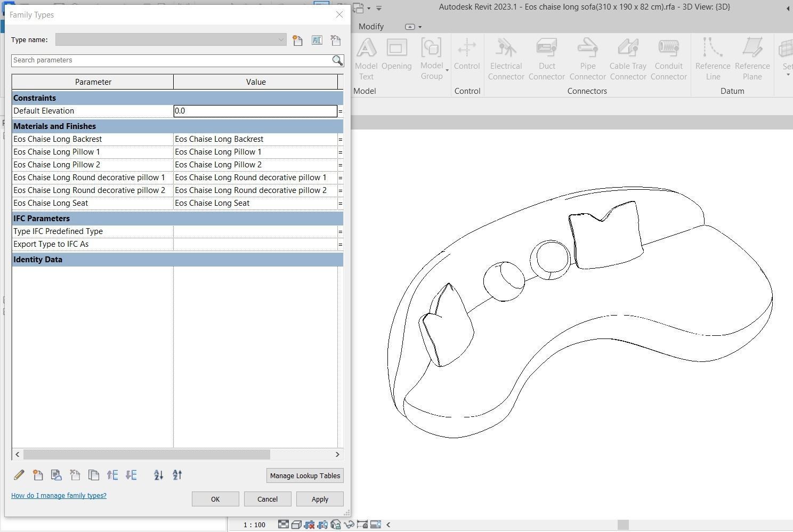Click the overlapping-pages icon in the bottom toolbar
This screenshot has width=793, height=532.
click(94, 475)
